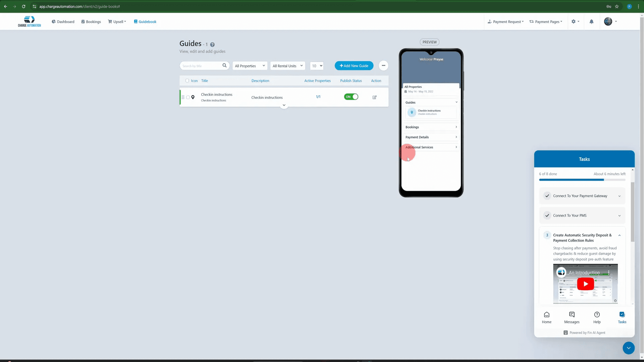Click Add New Guide button
This screenshot has width=644, height=362.
(x=354, y=66)
